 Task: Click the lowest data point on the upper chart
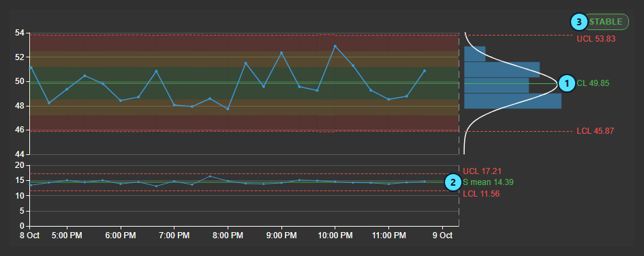[x=228, y=109]
